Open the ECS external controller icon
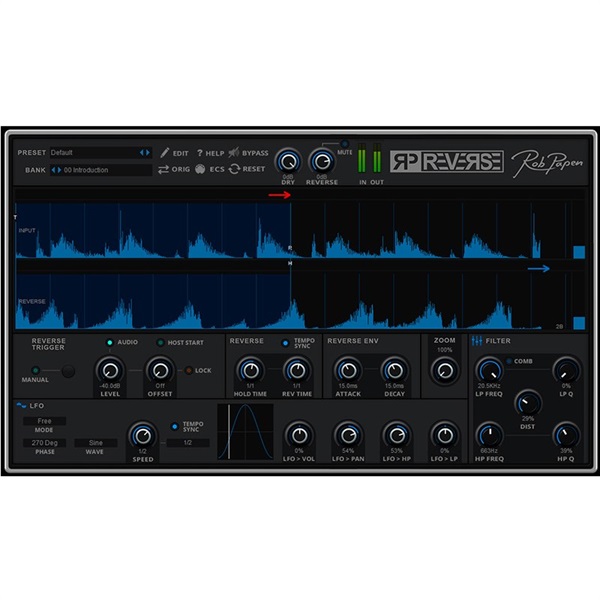Viewport: 600px width, 600px height. pyautogui.click(x=200, y=169)
